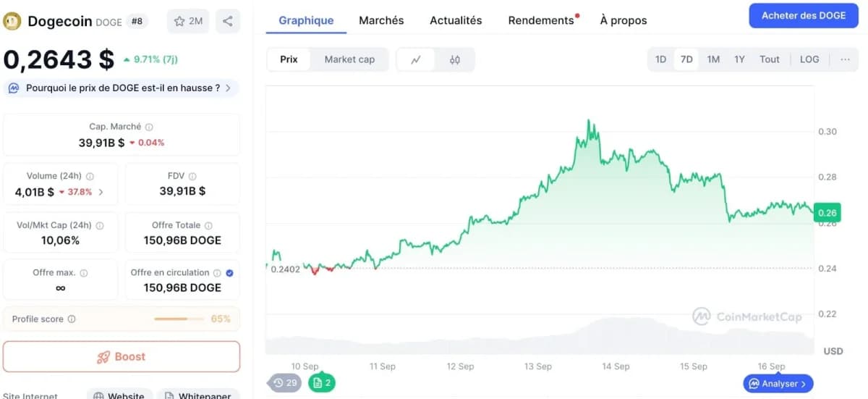Viewport: 868px width, 399px height.
Task: Click Acheter des DOGE button
Action: tap(803, 15)
